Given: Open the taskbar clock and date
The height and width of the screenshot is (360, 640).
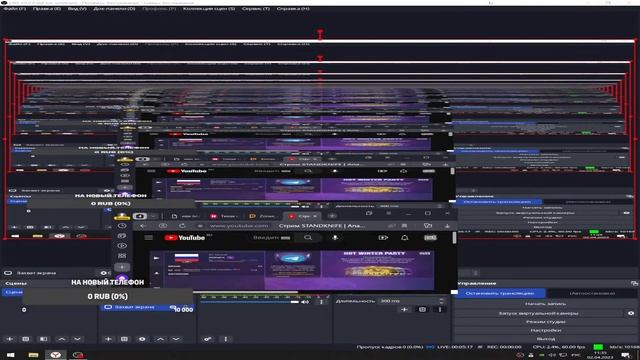Looking at the screenshot, I should (600, 355).
